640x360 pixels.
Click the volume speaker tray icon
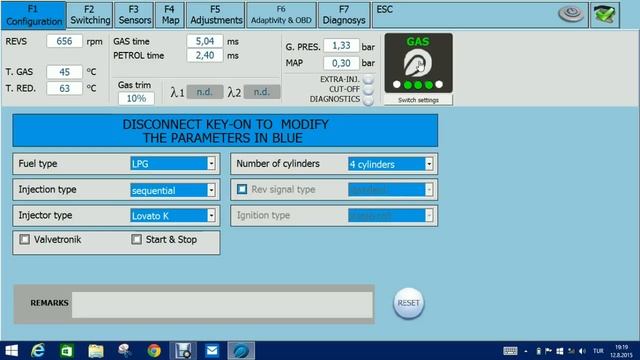pyautogui.click(x=582, y=351)
